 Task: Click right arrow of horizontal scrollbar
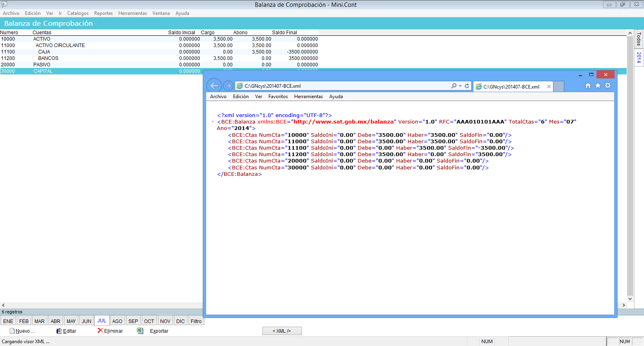click(624, 305)
